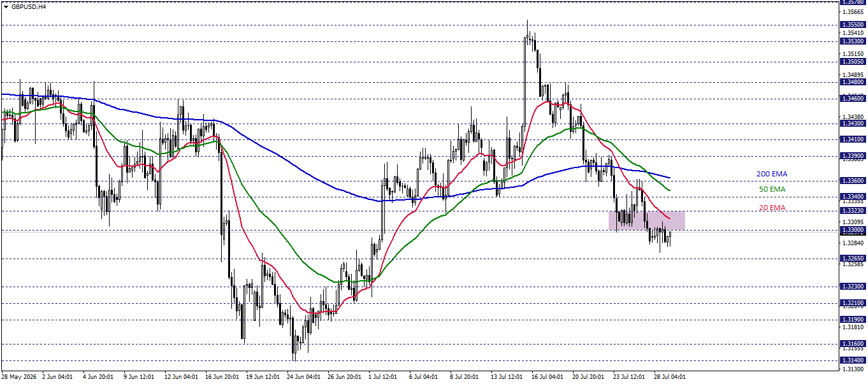Click the 1.32300 price level label
The width and height of the screenshot is (868, 384).
853,287
